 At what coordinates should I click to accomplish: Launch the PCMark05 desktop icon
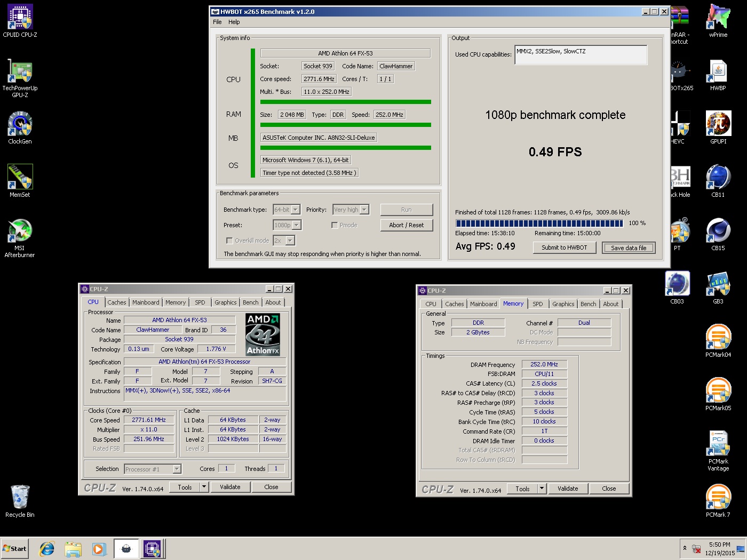point(718,394)
